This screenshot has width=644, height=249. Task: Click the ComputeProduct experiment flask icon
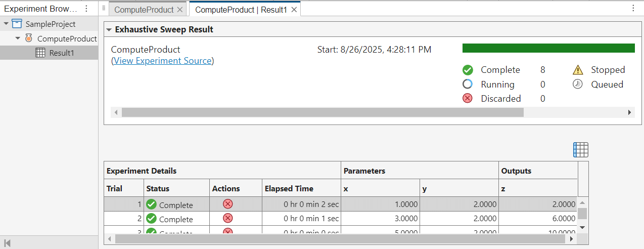coord(29,38)
